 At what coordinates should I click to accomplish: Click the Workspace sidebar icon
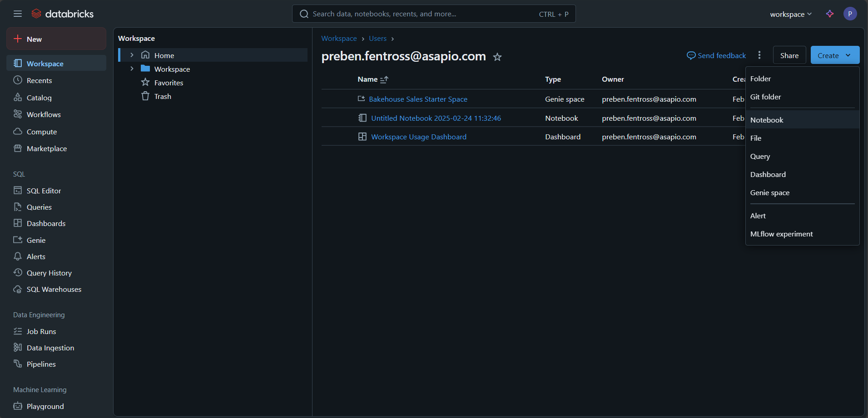pyautogui.click(x=18, y=63)
